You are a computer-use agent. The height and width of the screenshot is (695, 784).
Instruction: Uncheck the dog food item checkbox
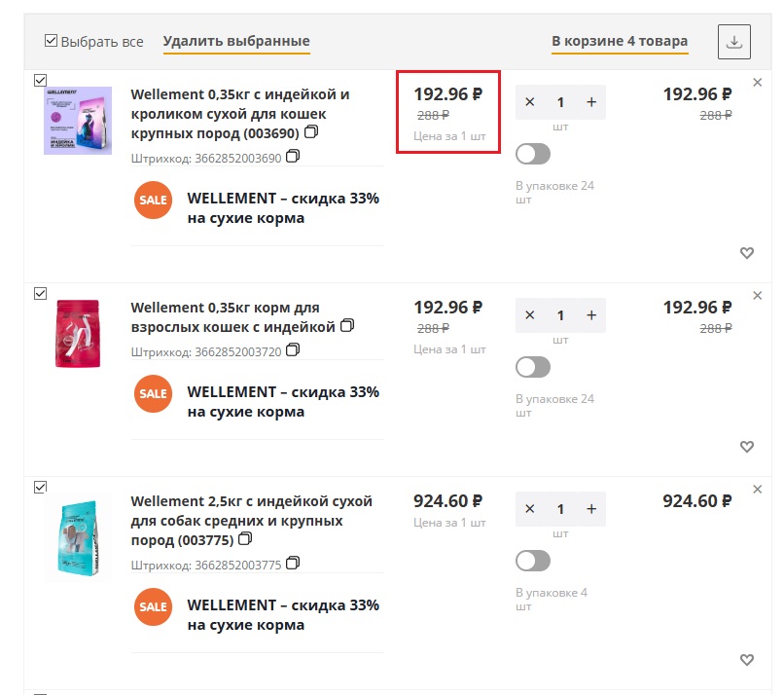pos(40,488)
